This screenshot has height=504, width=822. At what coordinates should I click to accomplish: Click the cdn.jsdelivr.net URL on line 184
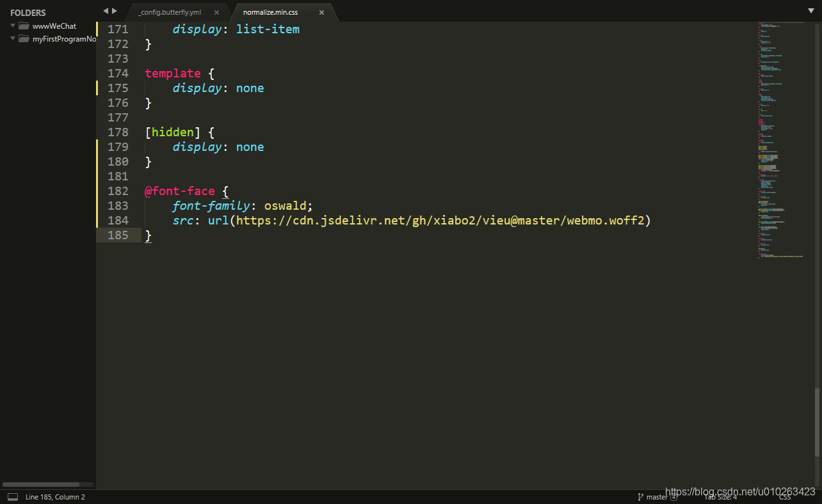point(440,221)
